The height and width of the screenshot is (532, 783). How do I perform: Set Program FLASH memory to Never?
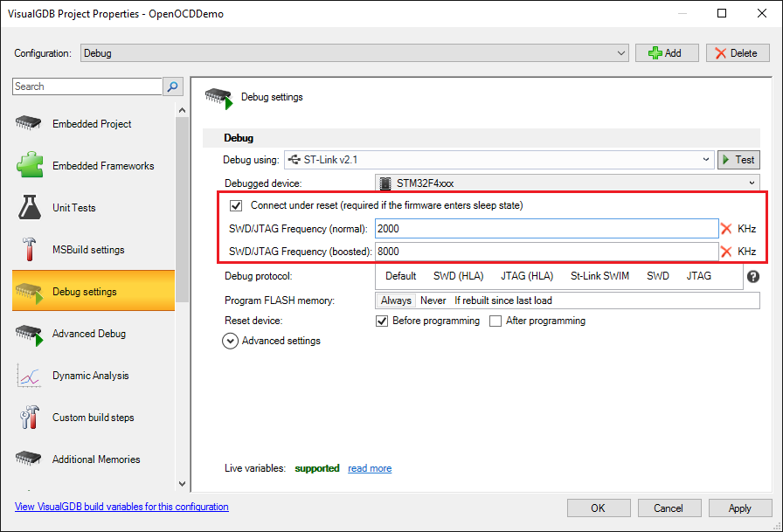tap(433, 301)
